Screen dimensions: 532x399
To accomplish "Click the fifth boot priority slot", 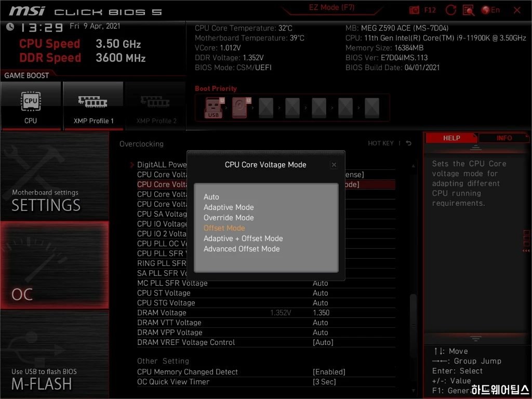I will pyautogui.click(x=319, y=108).
